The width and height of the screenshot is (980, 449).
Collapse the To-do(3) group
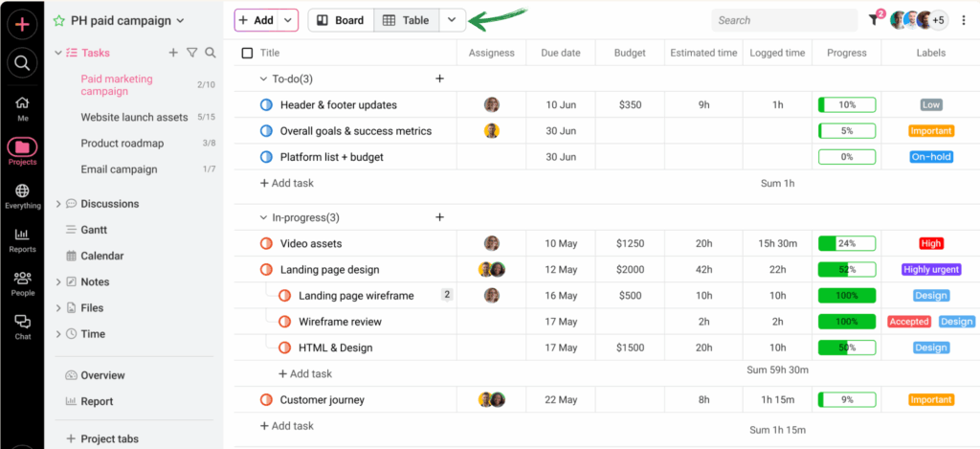[263, 79]
